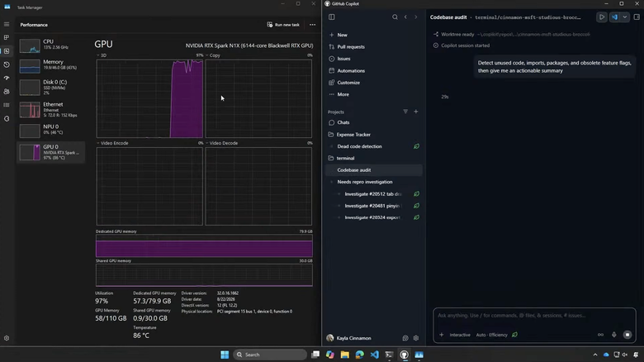Open dropdown arrow next to VS Code button
The image size is (644, 362).
[625, 17]
